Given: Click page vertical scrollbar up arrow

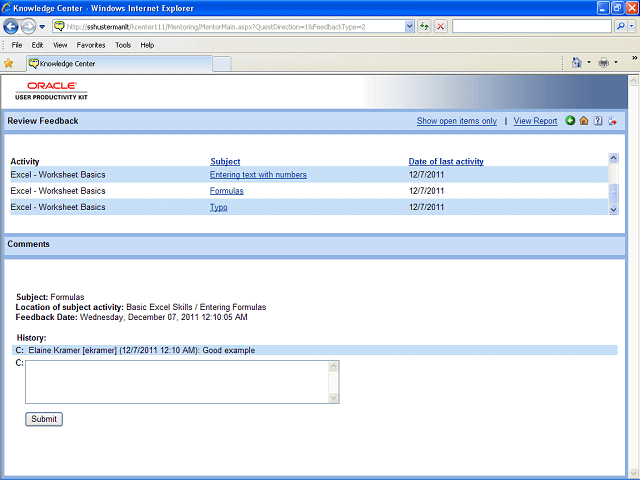Looking at the screenshot, I should [633, 81].
